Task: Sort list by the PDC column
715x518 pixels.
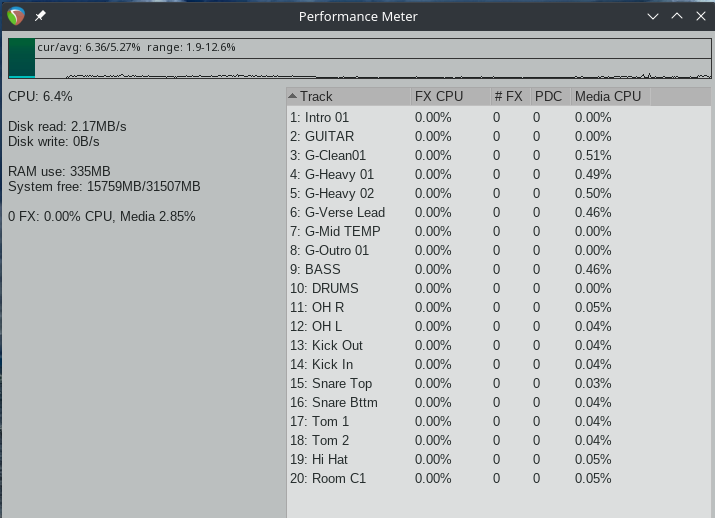Action: [x=551, y=96]
